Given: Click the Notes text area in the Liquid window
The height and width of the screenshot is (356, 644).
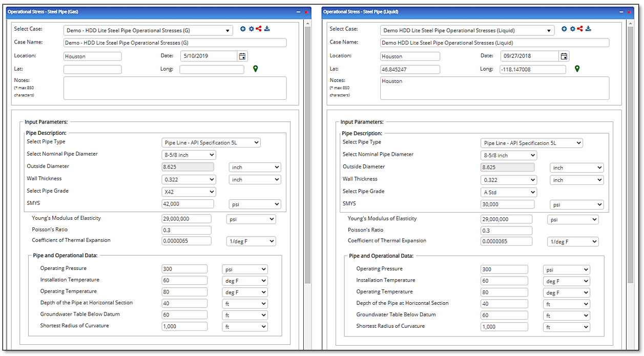Looking at the screenshot, I should pos(494,88).
